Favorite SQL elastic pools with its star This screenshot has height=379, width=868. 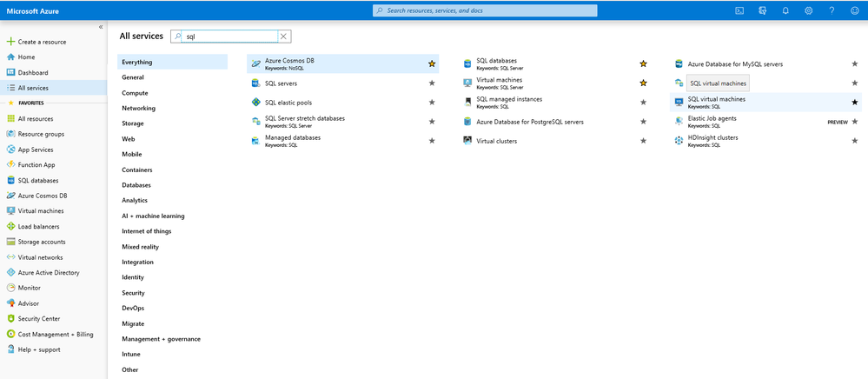tap(432, 102)
